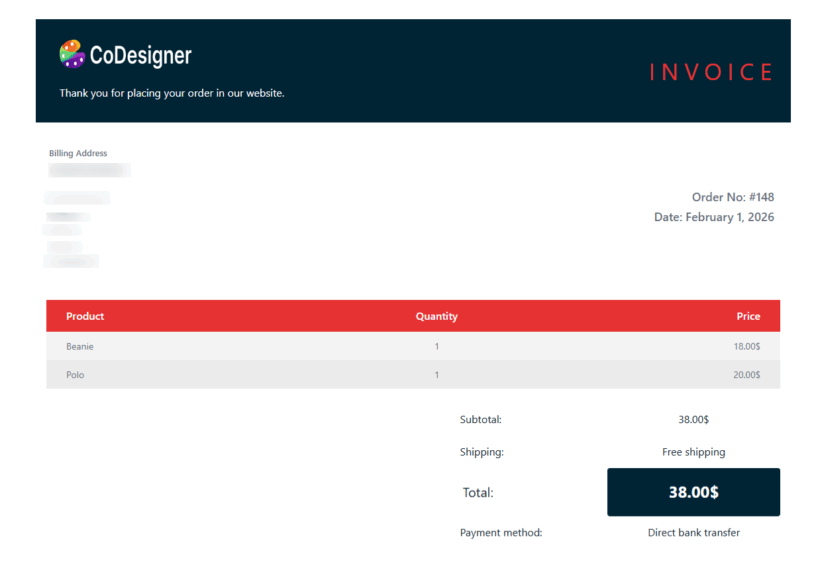Click the Product column header
Image resolution: width=820 pixels, height=578 pixels.
click(x=85, y=316)
